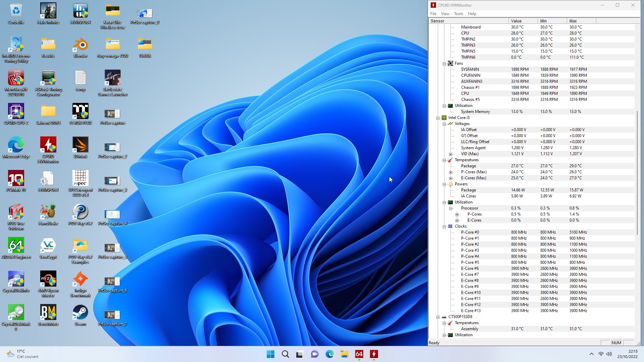
Task: Select the Help button in HWMonitor
Action: pyautogui.click(x=472, y=13)
